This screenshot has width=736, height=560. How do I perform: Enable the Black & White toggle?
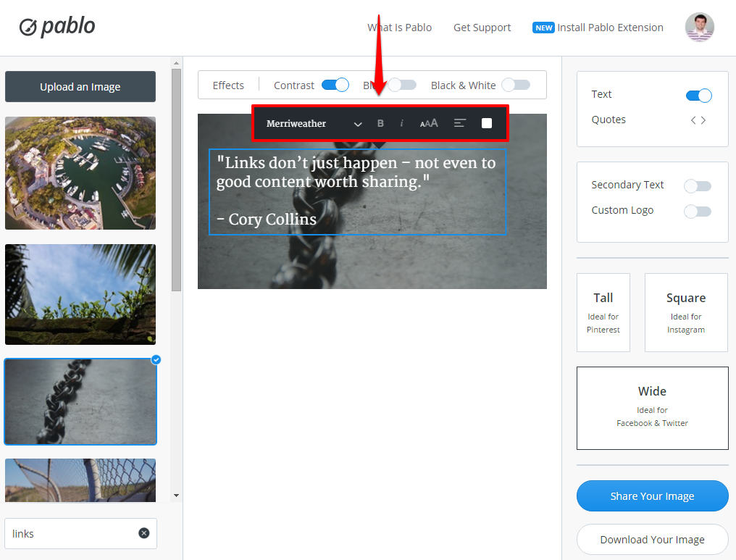pyautogui.click(x=516, y=85)
